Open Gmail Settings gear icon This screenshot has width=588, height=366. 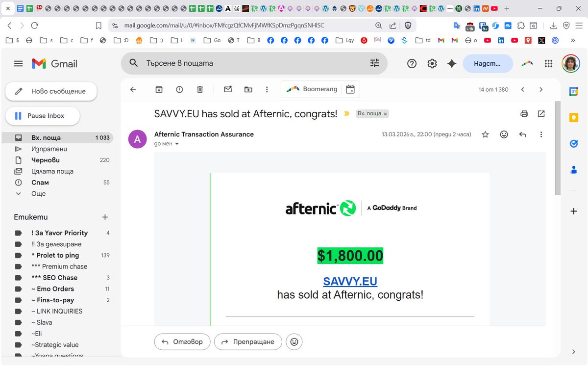click(x=432, y=63)
